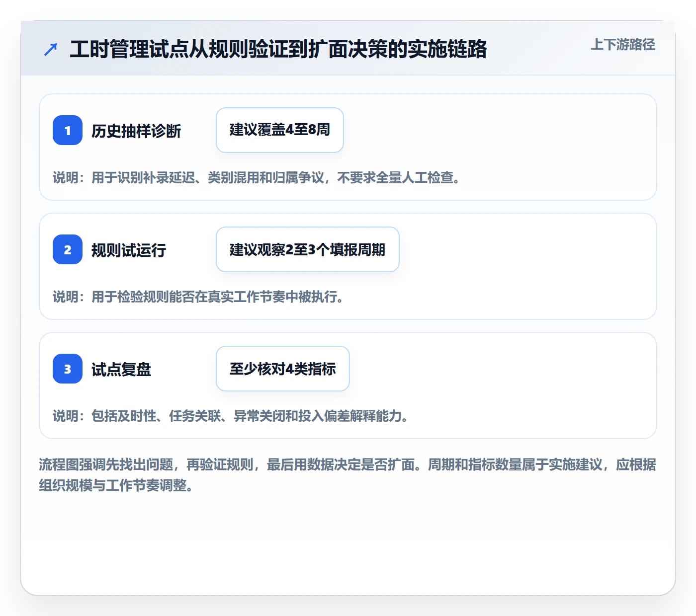Click the 规则试运行 step heading
The width and height of the screenshot is (696, 616).
(x=129, y=250)
